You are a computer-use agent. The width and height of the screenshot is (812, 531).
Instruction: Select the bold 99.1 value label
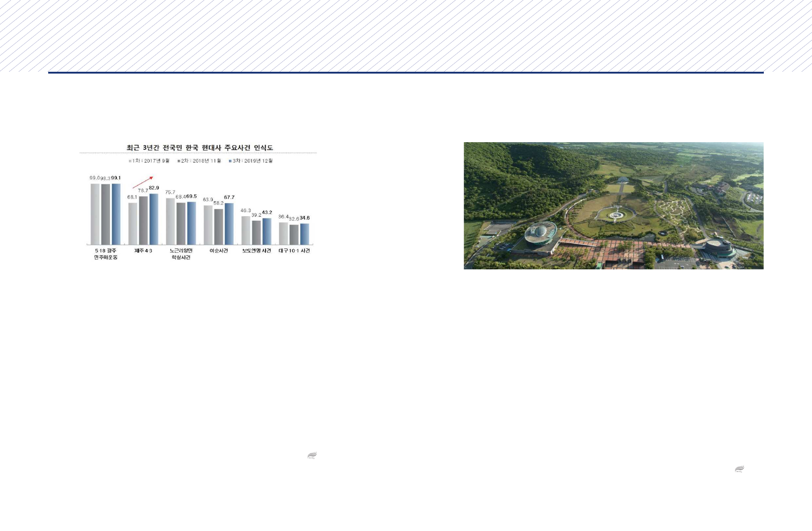coord(116,178)
